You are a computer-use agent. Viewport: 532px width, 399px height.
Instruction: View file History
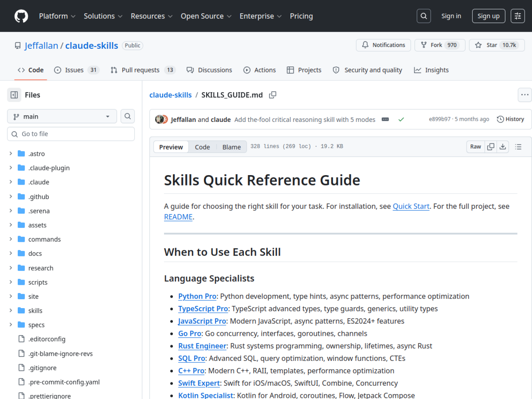[511, 119]
